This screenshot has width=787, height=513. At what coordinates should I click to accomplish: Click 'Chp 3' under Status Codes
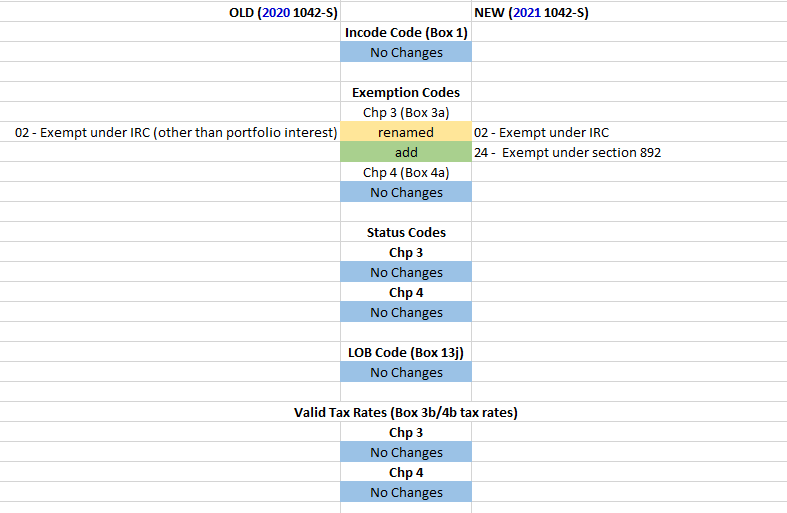pos(406,252)
